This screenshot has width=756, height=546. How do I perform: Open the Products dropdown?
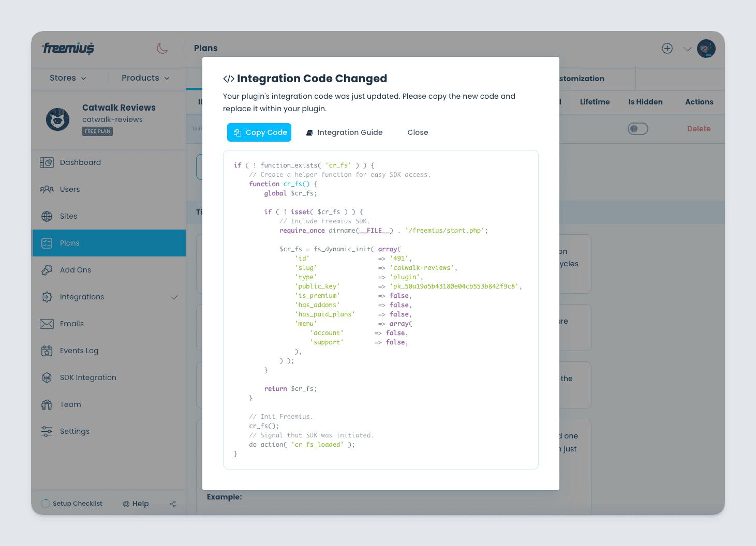(145, 78)
